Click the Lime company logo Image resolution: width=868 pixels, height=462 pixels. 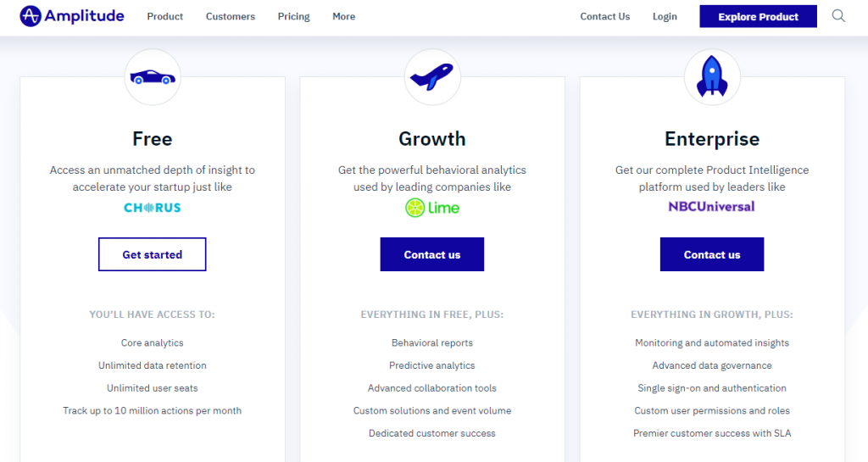(432, 208)
